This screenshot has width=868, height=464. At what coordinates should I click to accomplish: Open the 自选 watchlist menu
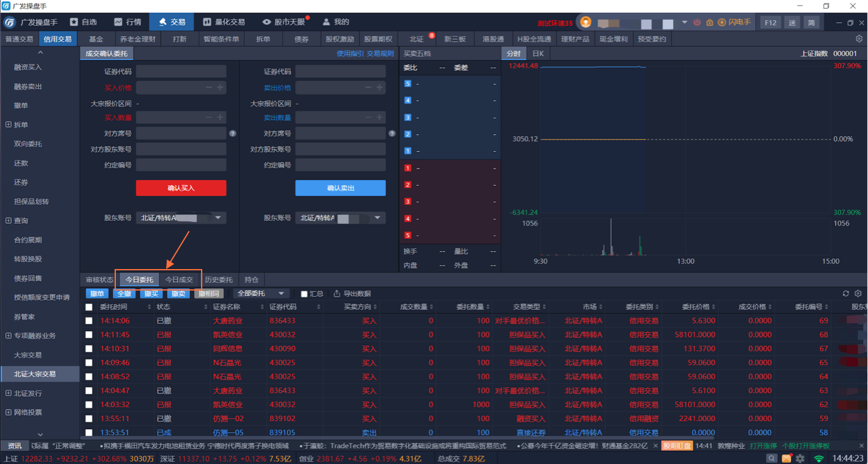tap(84, 22)
